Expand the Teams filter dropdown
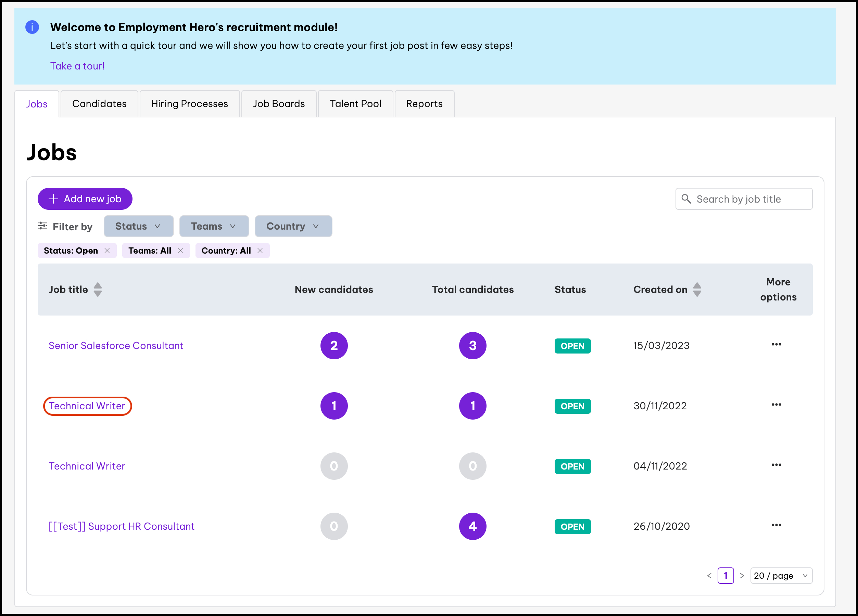Image resolution: width=858 pixels, height=616 pixels. click(214, 227)
